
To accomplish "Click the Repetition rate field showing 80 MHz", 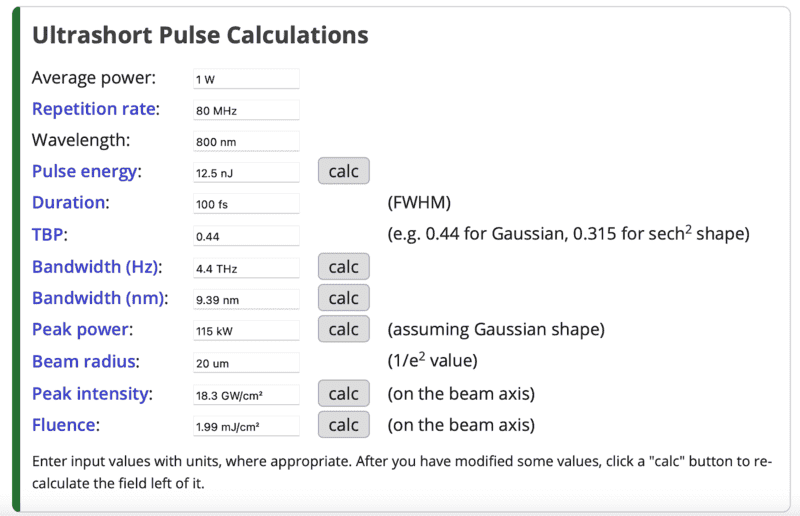I will (x=246, y=110).
